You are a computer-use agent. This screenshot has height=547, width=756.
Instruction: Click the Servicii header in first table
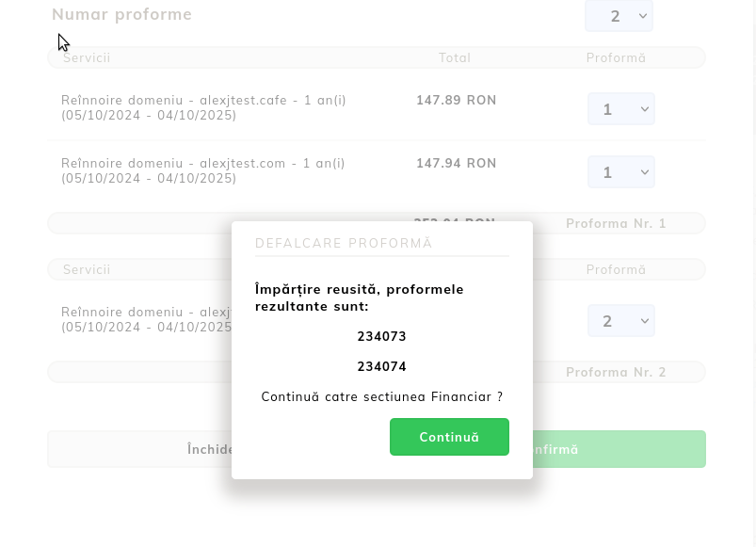[87, 57]
